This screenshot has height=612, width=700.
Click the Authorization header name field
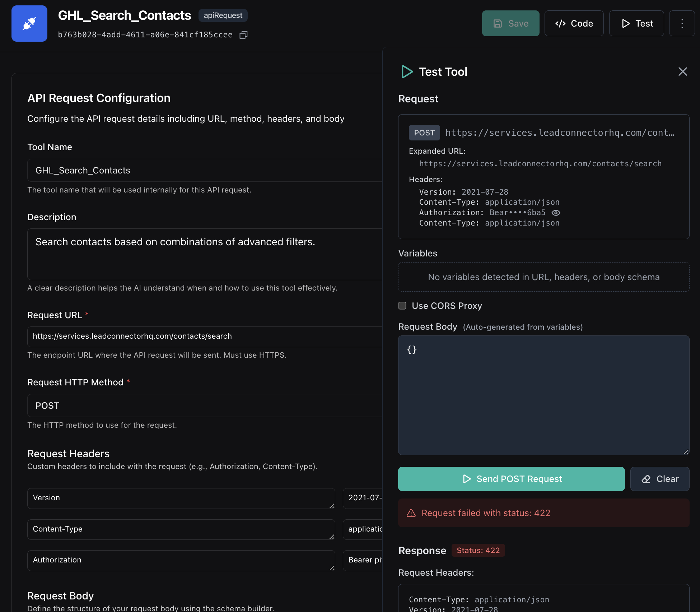click(x=181, y=560)
